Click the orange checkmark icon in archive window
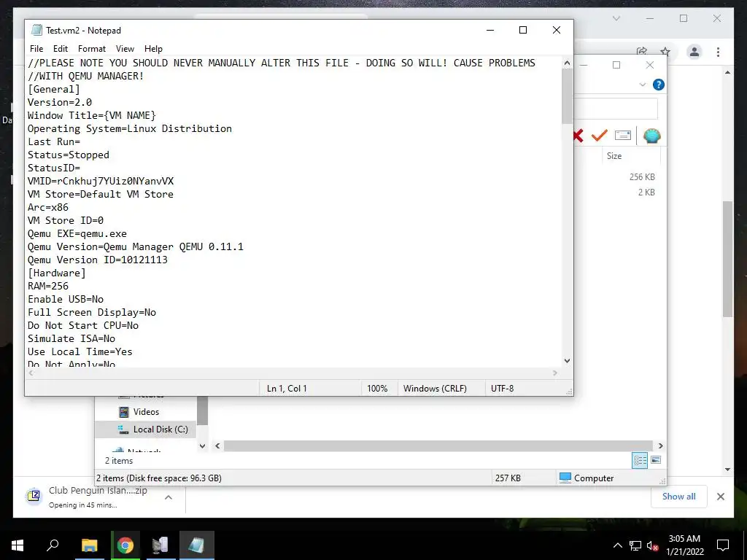Screen dimensions: 747x560 [x=600, y=136]
